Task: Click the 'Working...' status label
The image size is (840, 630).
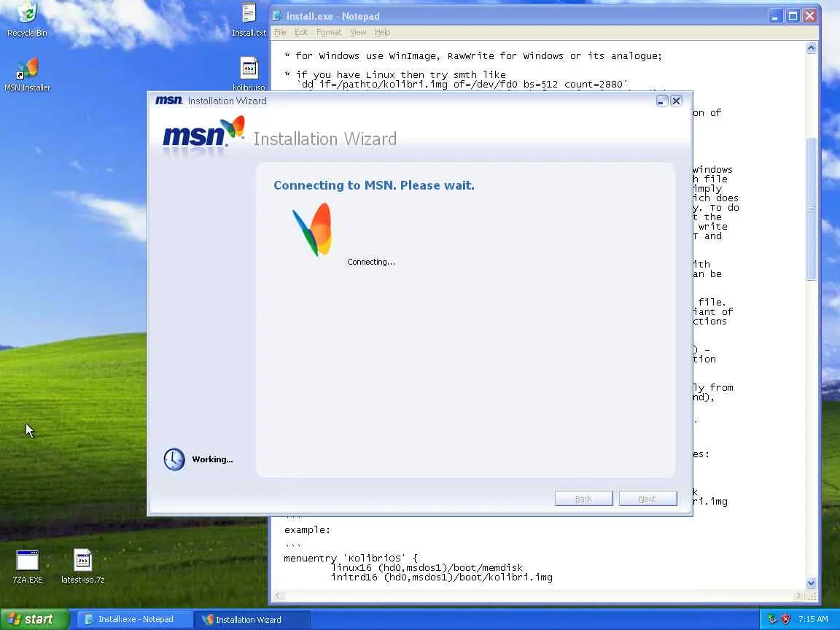Action: click(212, 459)
